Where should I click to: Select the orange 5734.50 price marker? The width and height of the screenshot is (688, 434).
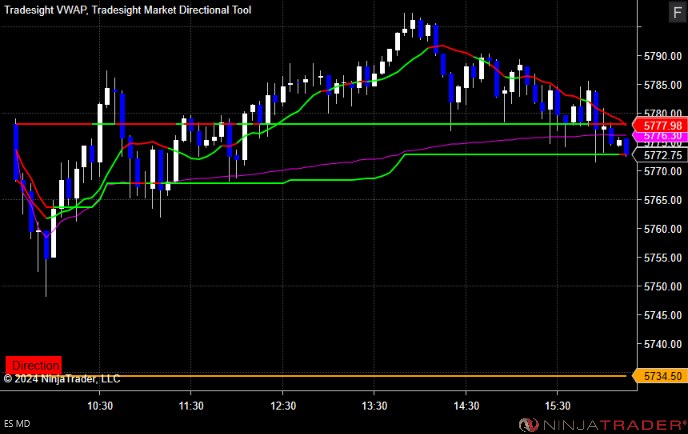pyautogui.click(x=660, y=376)
